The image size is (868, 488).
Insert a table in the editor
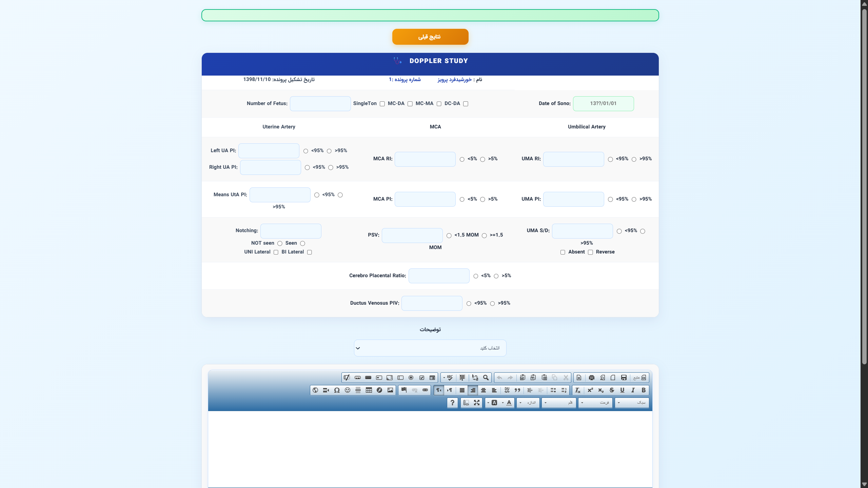(369, 390)
